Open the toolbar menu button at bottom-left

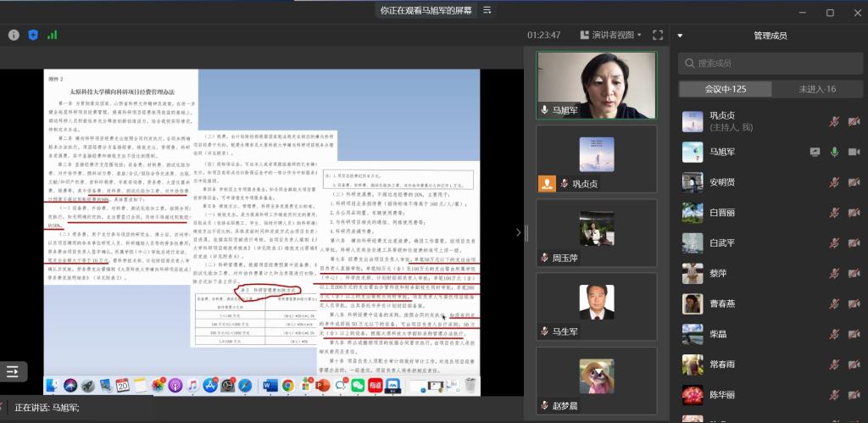13,371
